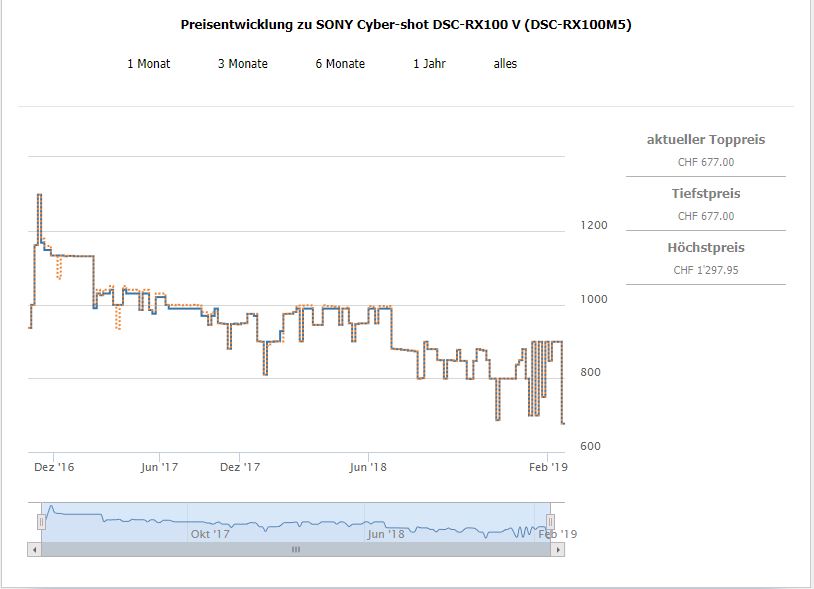
Task: Show the 6 Monate price history
Action: point(340,64)
